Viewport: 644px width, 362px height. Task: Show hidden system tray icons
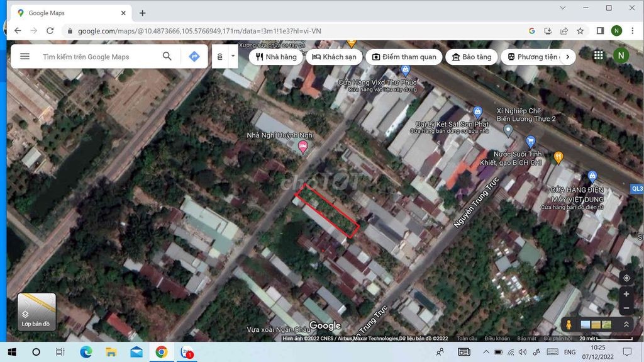coord(486,352)
